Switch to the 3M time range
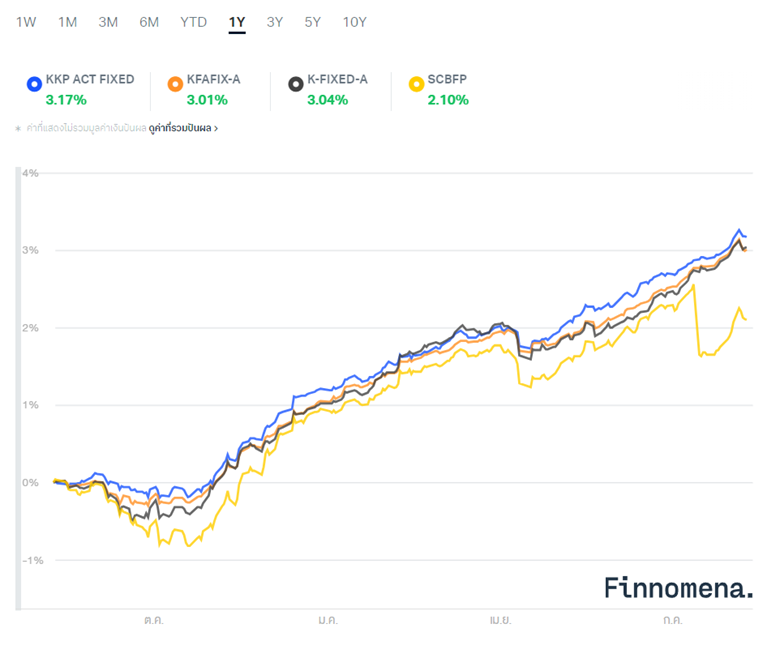The height and width of the screenshot is (645, 780). [x=108, y=22]
